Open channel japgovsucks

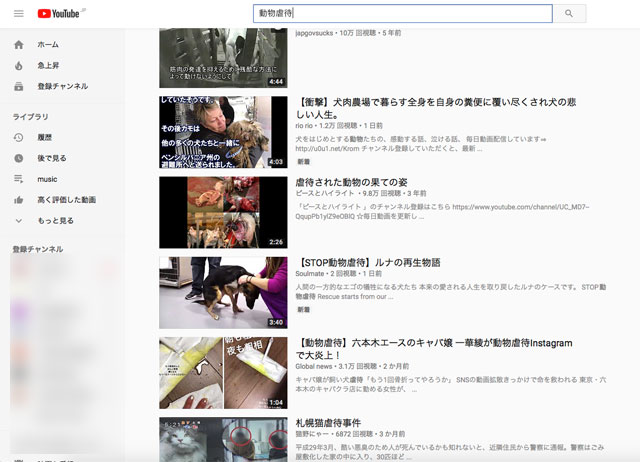314,33
